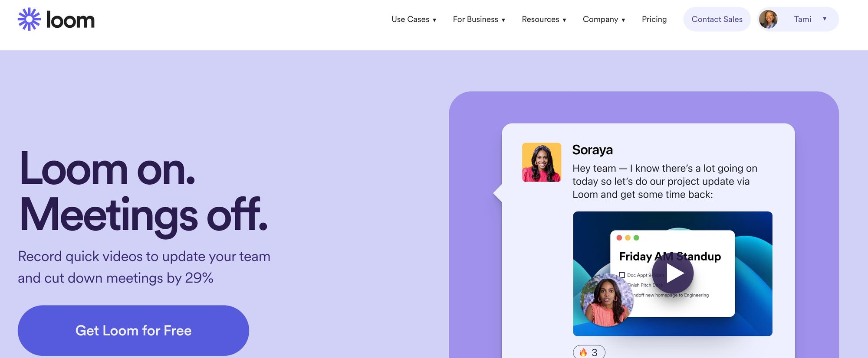Play the Friday AM Standup video
The height and width of the screenshot is (358, 868).
point(673,273)
